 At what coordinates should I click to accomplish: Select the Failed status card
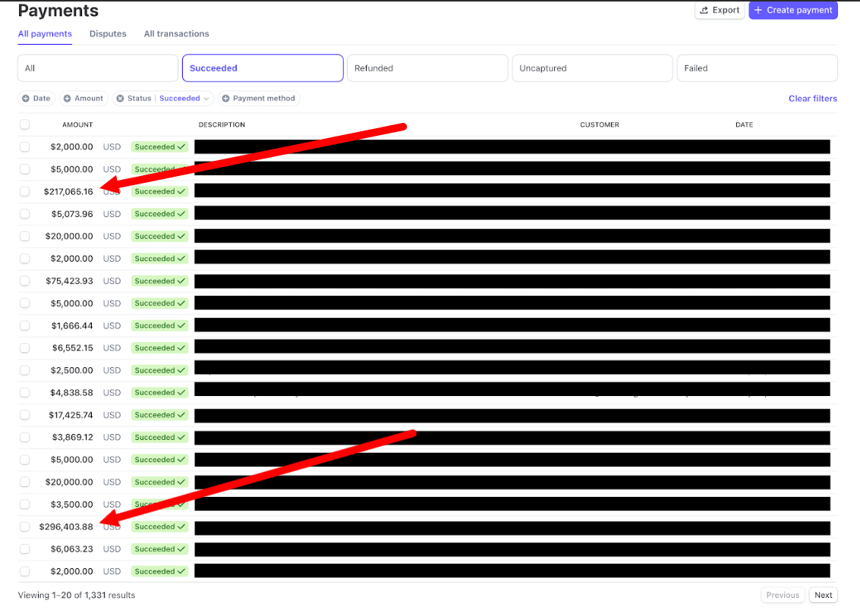[758, 68]
